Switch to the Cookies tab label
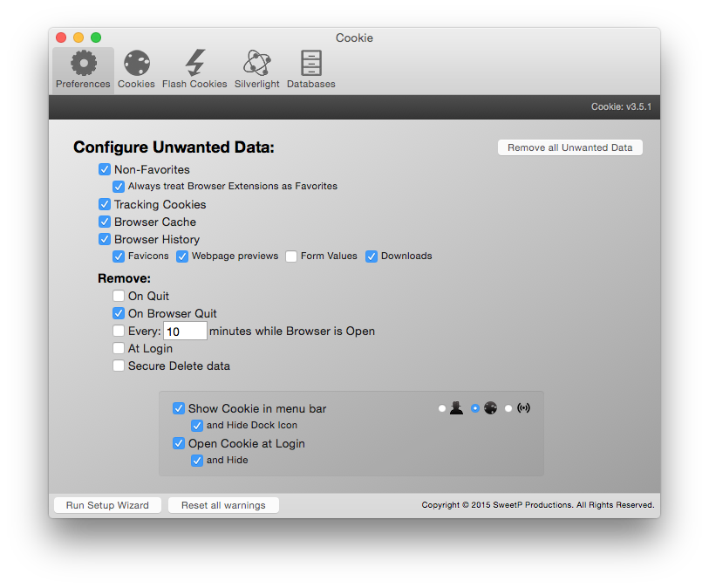The image size is (709, 588). [137, 84]
